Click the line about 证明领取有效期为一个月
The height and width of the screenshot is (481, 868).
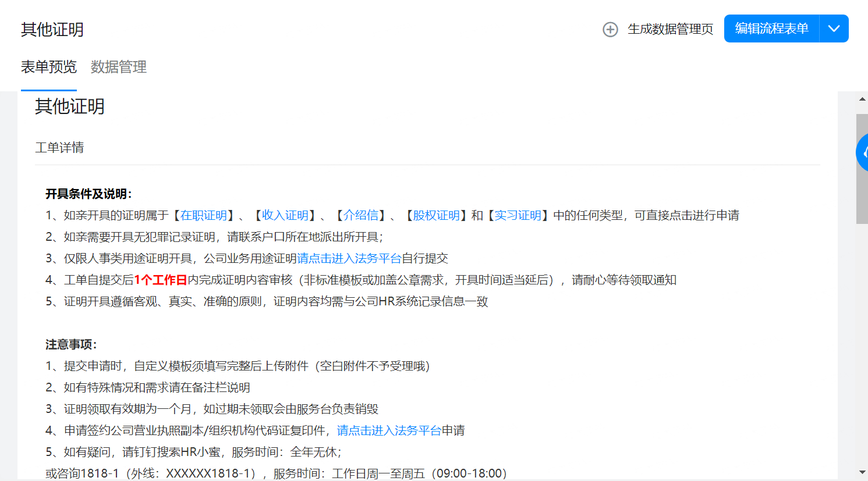[212, 409]
